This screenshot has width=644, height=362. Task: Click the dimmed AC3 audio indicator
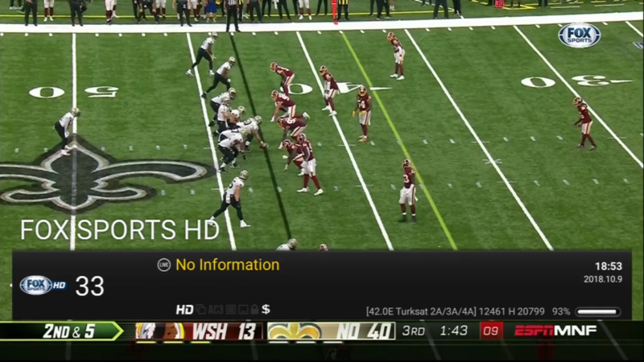216,310
